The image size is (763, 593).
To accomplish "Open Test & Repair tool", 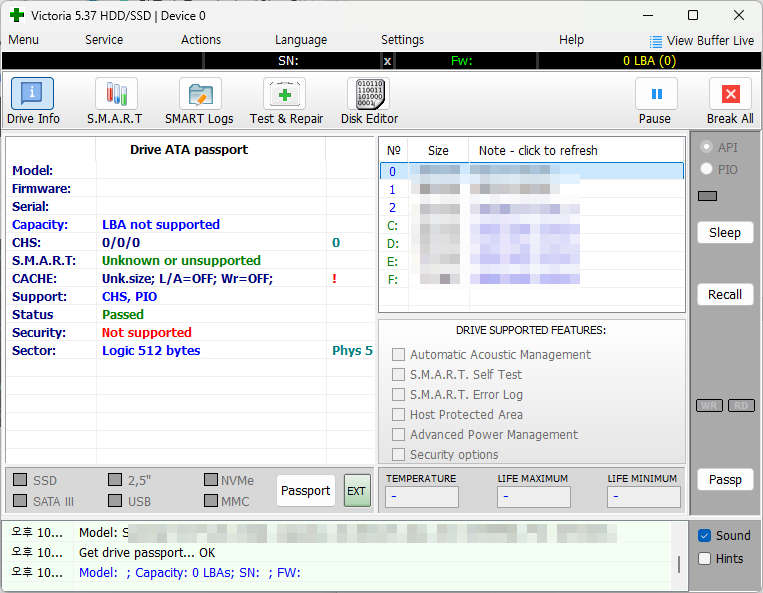I will (285, 93).
